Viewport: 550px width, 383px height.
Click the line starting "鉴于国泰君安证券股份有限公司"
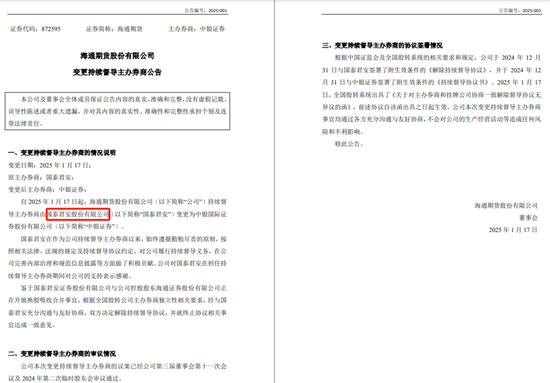click(x=123, y=288)
